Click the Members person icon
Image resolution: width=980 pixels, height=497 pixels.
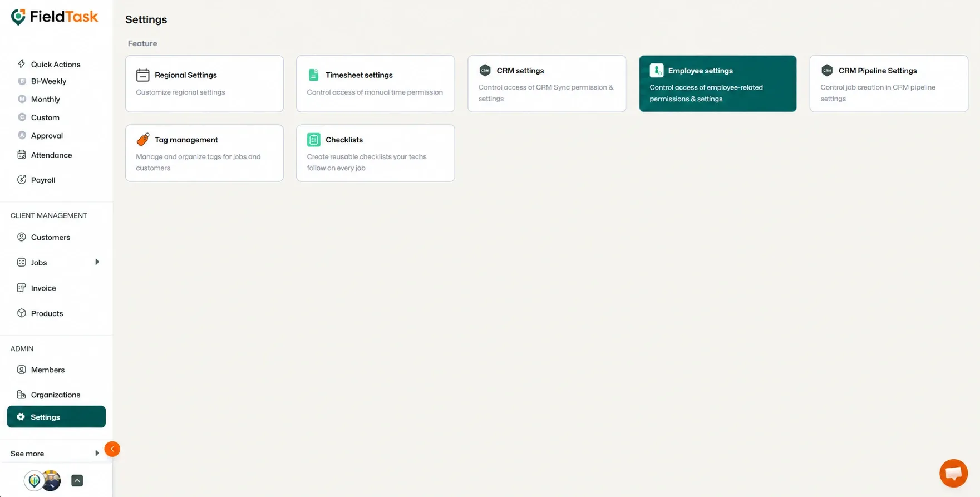22,370
